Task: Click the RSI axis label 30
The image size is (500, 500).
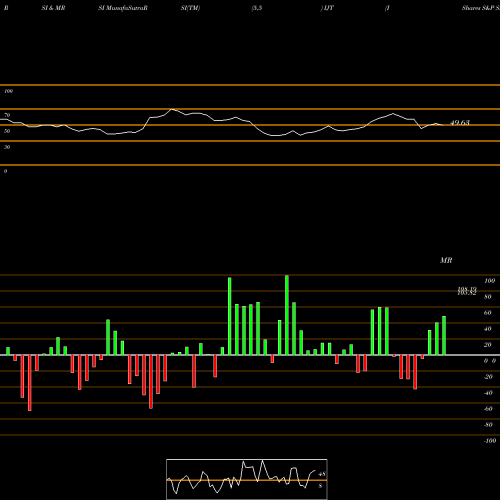Action: (7, 147)
